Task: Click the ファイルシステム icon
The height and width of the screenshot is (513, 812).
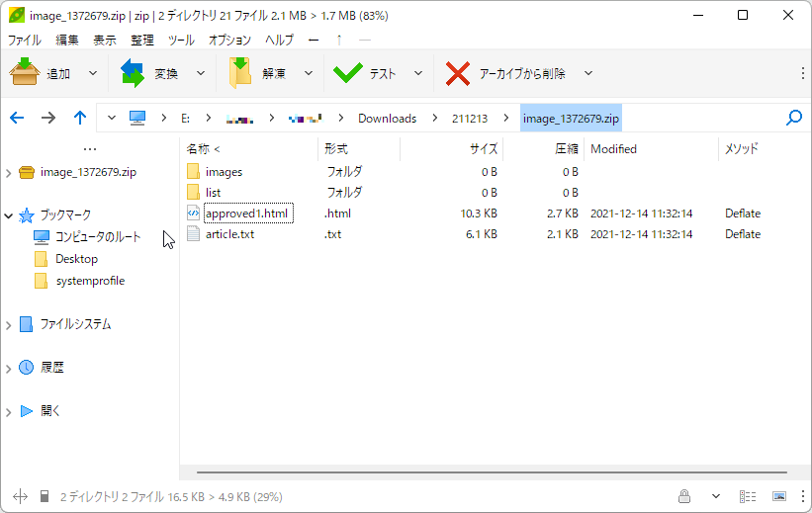Action: pyautogui.click(x=26, y=324)
